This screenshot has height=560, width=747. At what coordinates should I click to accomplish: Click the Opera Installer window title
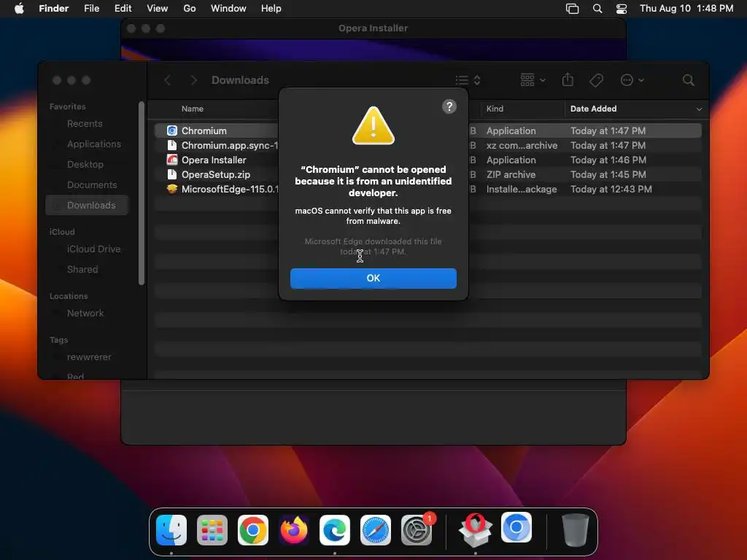point(373,28)
